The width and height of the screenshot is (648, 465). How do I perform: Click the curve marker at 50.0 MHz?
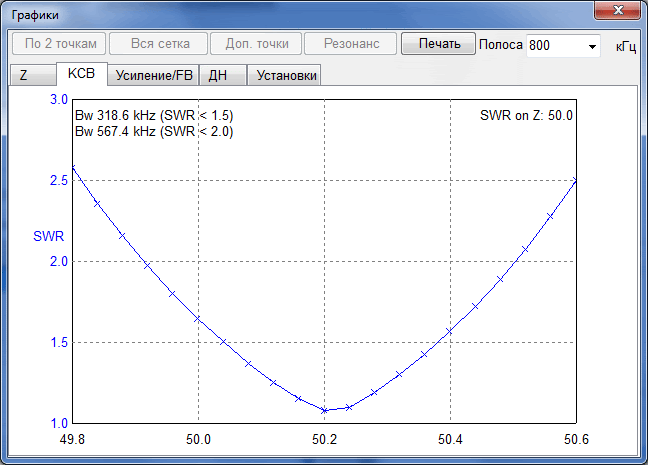click(x=198, y=319)
